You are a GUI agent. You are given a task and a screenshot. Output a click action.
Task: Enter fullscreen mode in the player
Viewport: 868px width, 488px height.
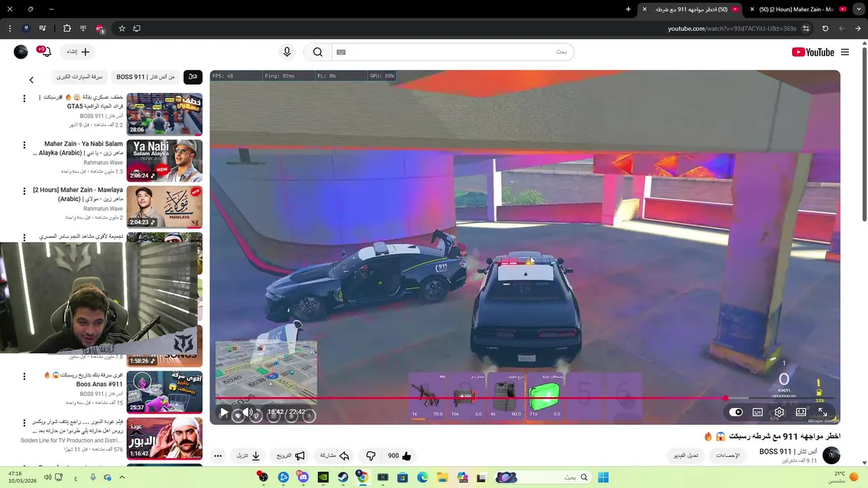click(823, 412)
